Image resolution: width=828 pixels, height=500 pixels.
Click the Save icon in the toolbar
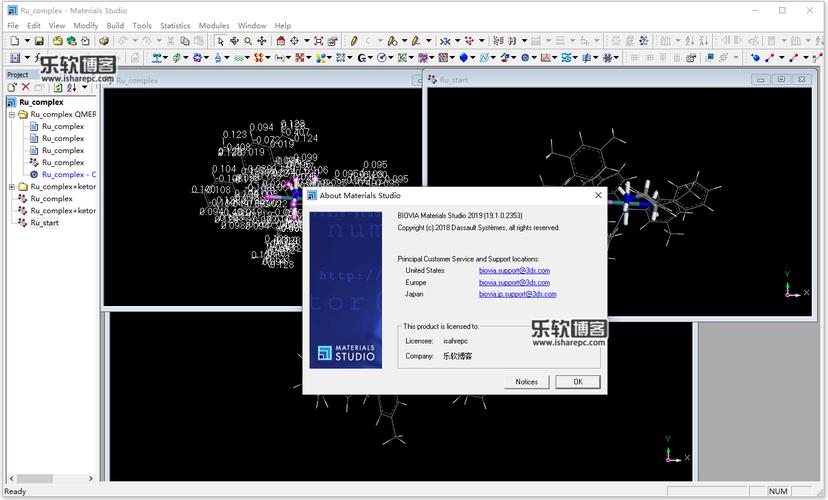(x=39, y=41)
